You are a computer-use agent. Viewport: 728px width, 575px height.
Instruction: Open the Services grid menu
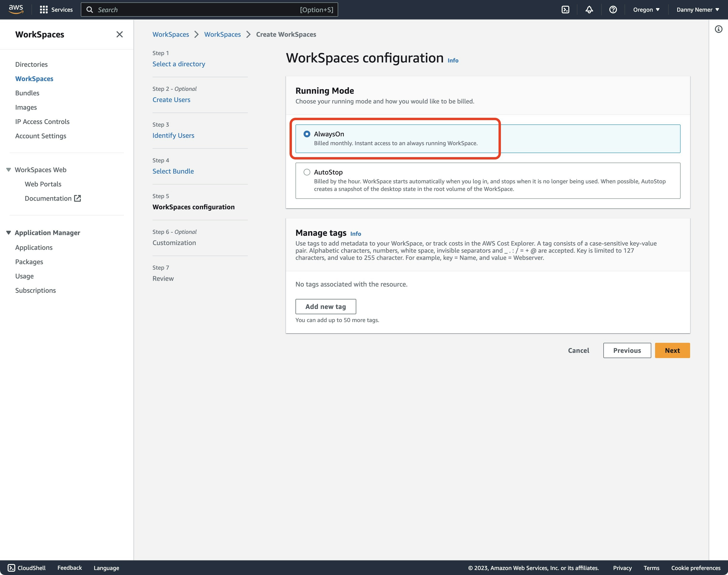tap(43, 10)
